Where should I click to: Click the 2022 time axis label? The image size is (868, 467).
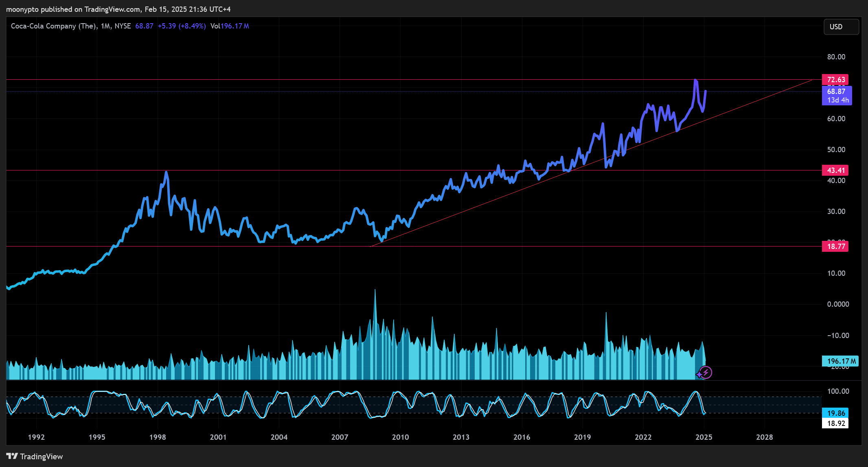coord(643,437)
